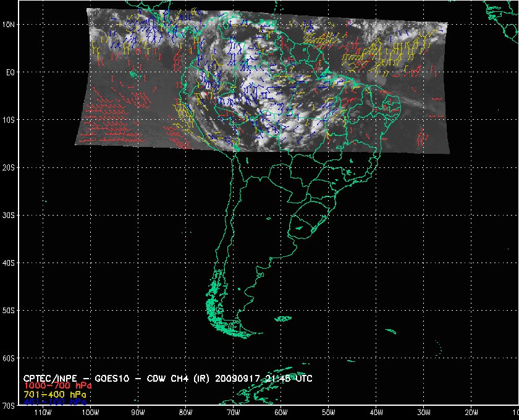
Task: Select the 90W longitude axis label
Action: (x=137, y=412)
